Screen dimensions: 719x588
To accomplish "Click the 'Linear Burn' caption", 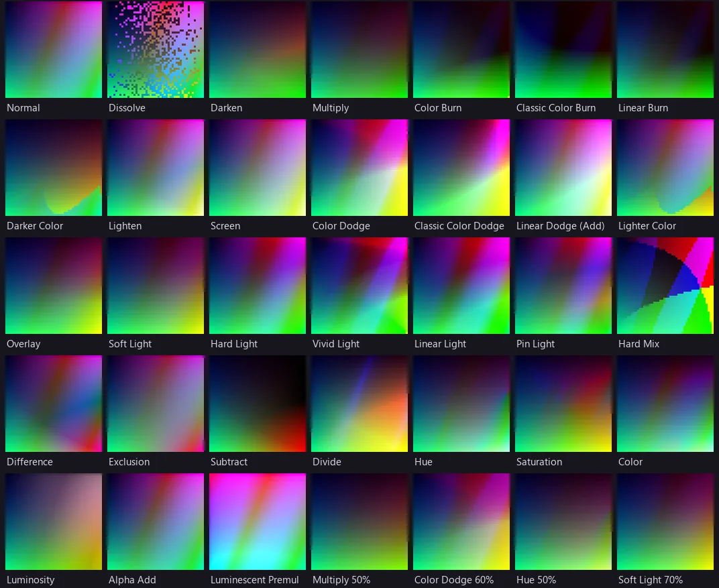I will coord(643,108).
